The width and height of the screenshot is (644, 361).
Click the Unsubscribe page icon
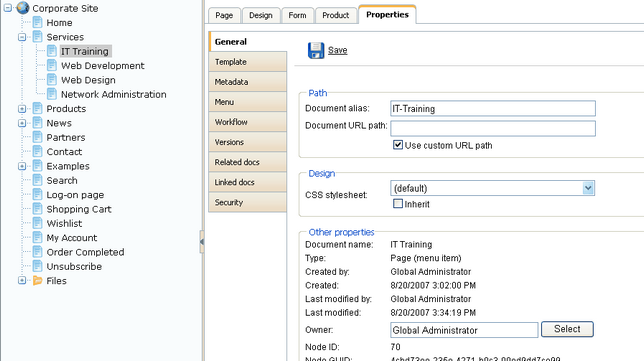[37, 267]
